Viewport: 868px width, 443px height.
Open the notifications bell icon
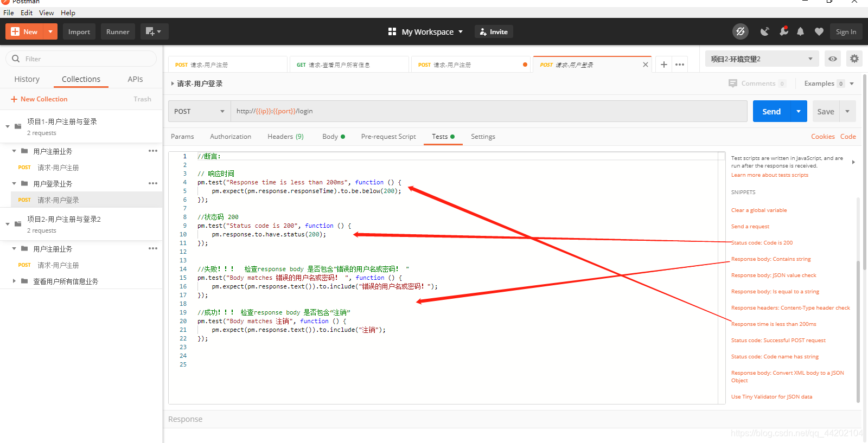tap(800, 31)
